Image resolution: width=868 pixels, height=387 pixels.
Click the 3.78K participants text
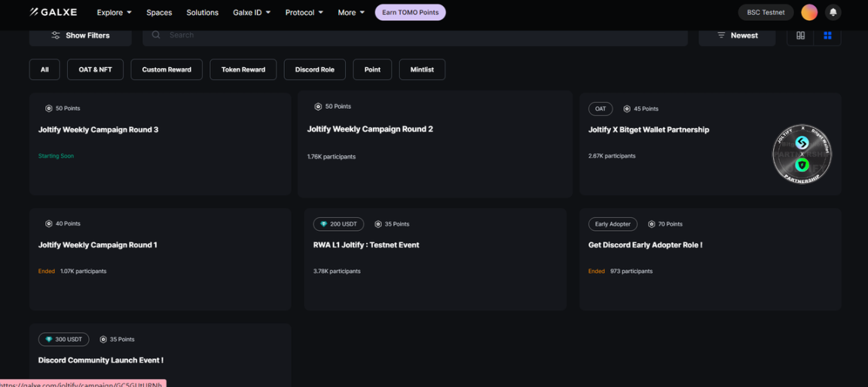[337, 271]
